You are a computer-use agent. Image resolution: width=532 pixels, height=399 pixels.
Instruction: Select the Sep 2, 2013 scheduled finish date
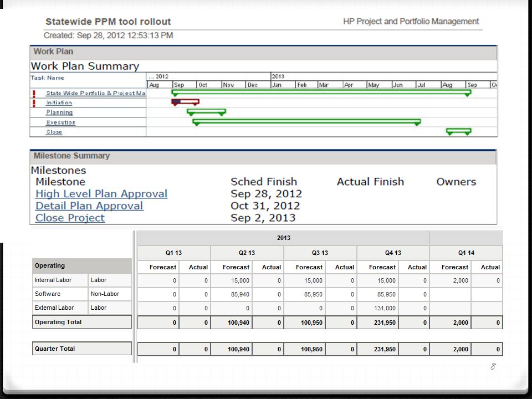[x=263, y=217]
